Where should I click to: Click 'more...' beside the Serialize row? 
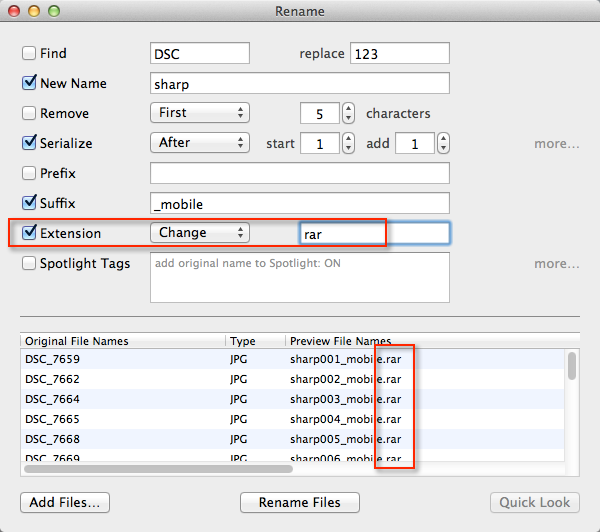pos(556,143)
